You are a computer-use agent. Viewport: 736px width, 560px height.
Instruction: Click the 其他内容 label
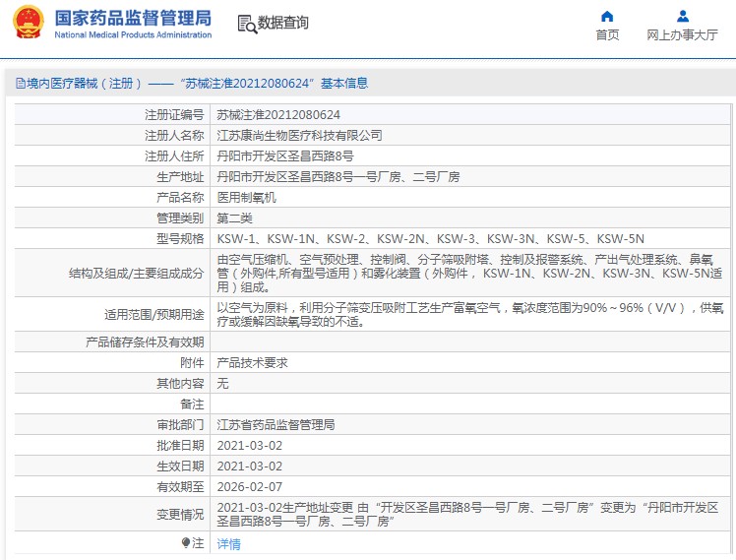(x=180, y=384)
